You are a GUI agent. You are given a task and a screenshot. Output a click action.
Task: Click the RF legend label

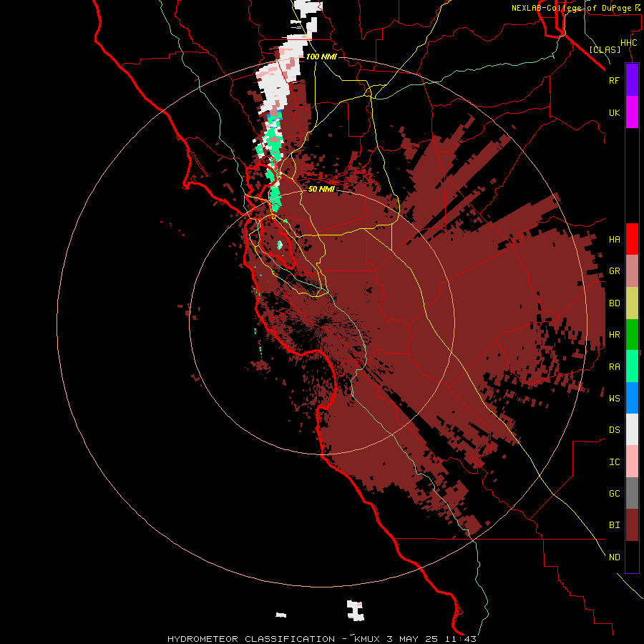click(x=614, y=80)
